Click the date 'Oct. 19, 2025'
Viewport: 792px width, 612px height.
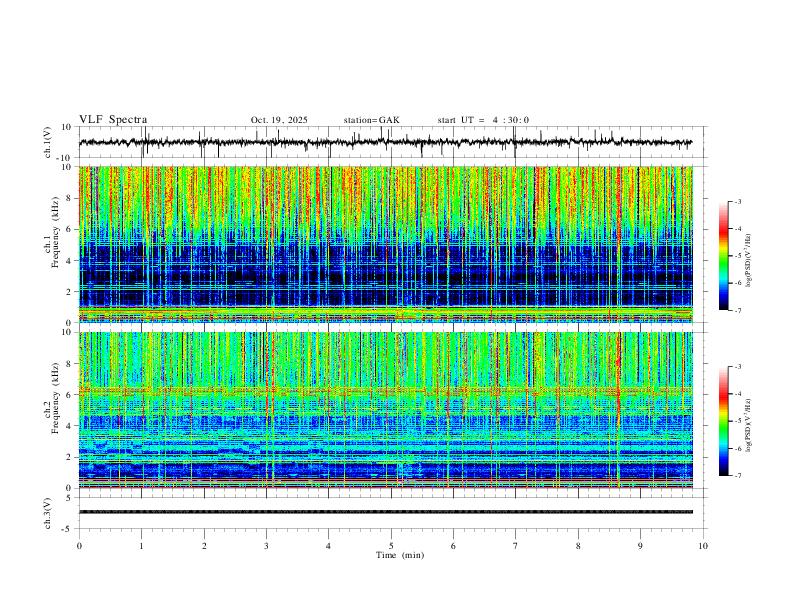pyautogui.click(x=279, y=120)
